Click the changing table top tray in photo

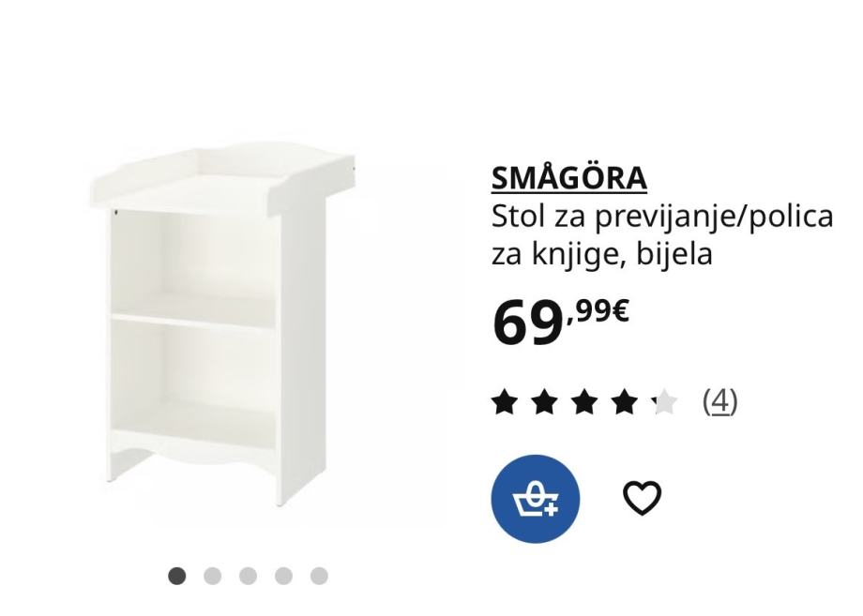click(x=221, y=182)
